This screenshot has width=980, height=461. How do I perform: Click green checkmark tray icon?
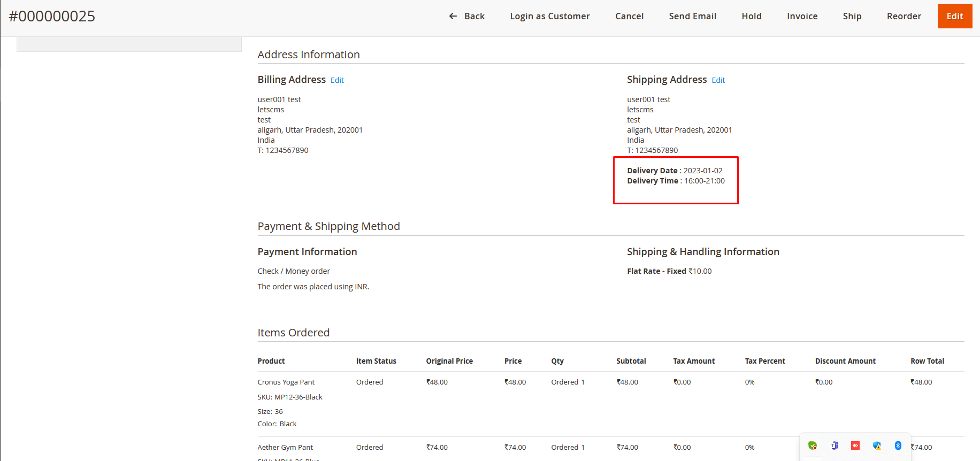(x=813, y=445)
